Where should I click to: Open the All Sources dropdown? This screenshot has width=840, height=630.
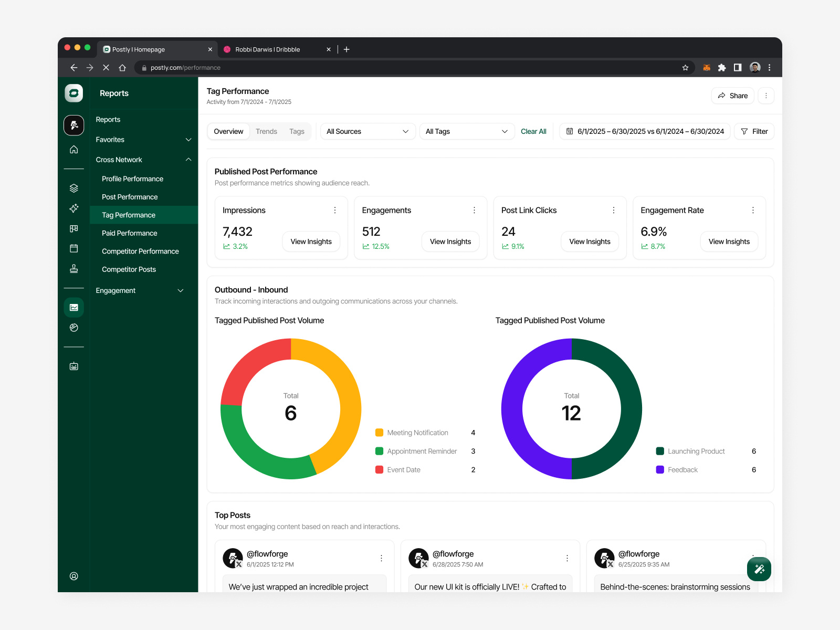[367, 131]
